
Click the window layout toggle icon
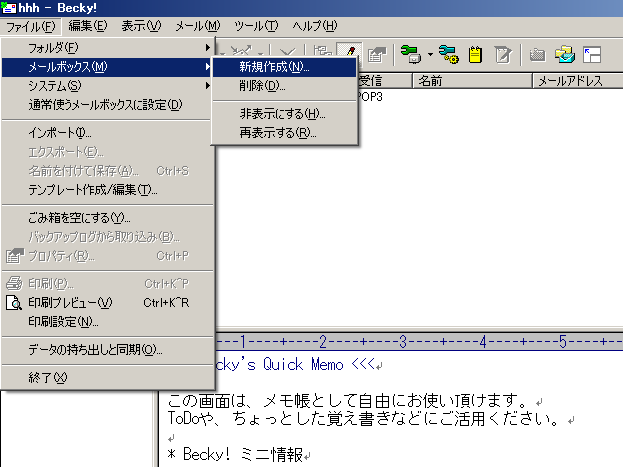click(592, 54)
